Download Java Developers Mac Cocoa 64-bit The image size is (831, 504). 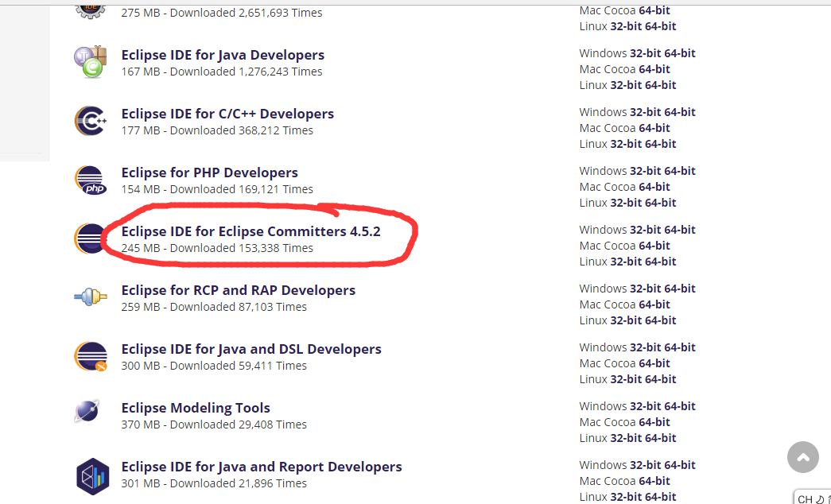[654, 69]
